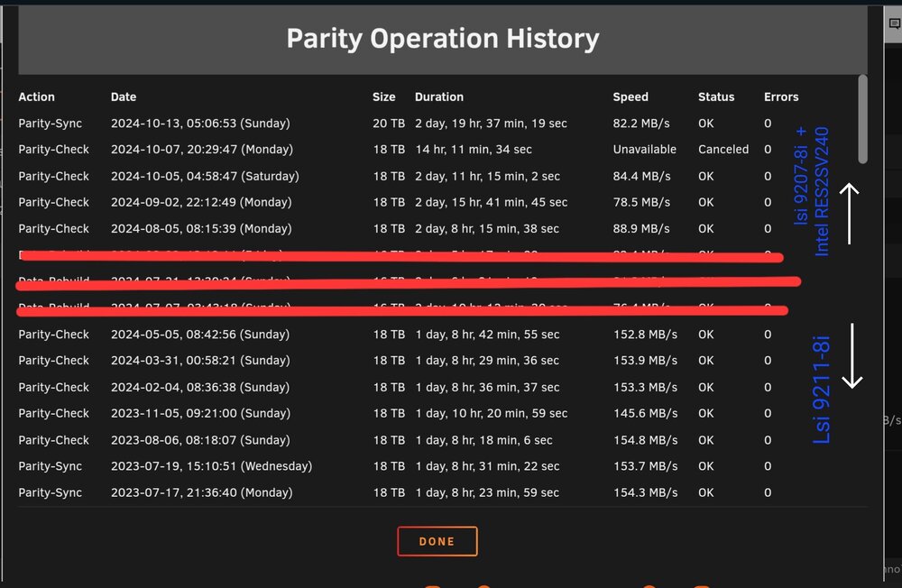Viewport: 902px width, 588px height.
Task: Select the date 2024-03-31, 00:58:21 (Sunday)
Action: pyautogui.click(x=200, y=360)
